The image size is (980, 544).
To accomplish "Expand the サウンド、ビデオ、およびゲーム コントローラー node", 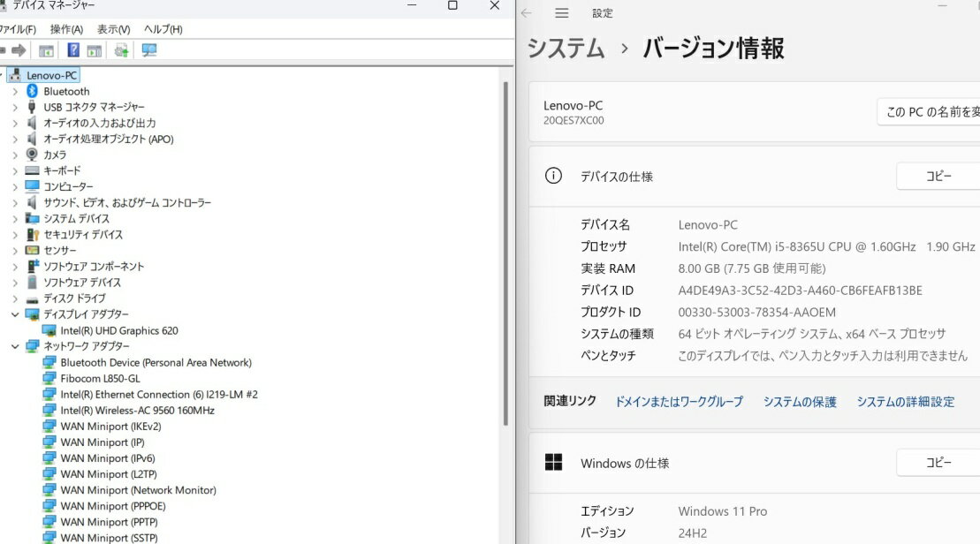I will coord(15,202).
